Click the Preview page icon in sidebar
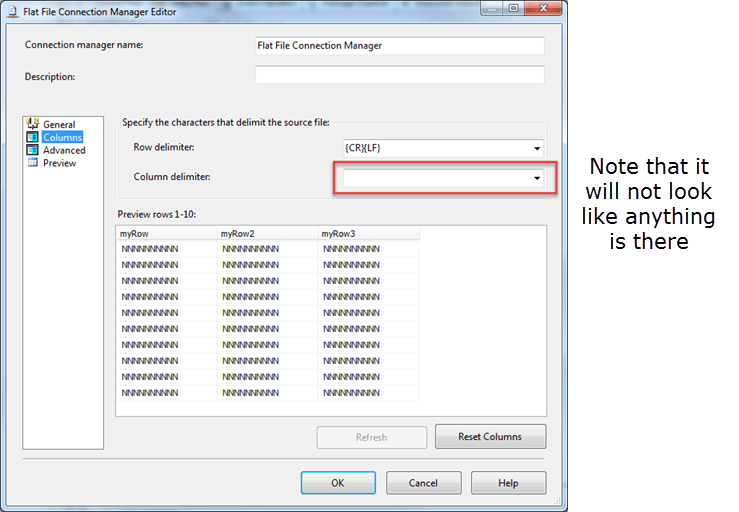This screenshot has width=739, height=512. [x=33, y=163]
